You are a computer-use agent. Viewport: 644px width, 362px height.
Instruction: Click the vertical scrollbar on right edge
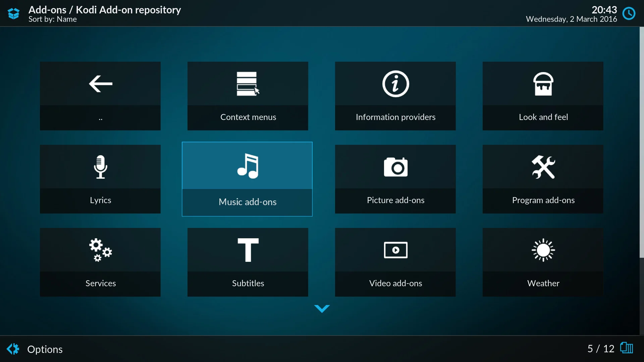pyautogui.click(x=641, y=142)
